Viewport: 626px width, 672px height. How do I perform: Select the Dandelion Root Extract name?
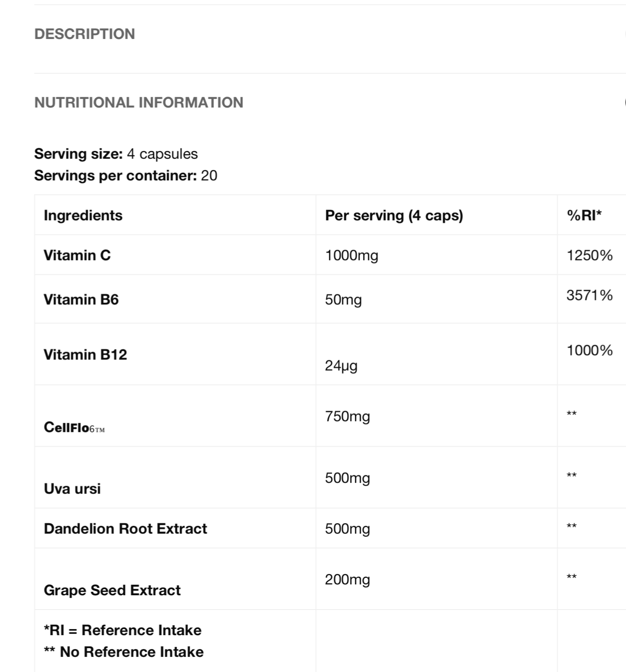[x=125, y=529]
